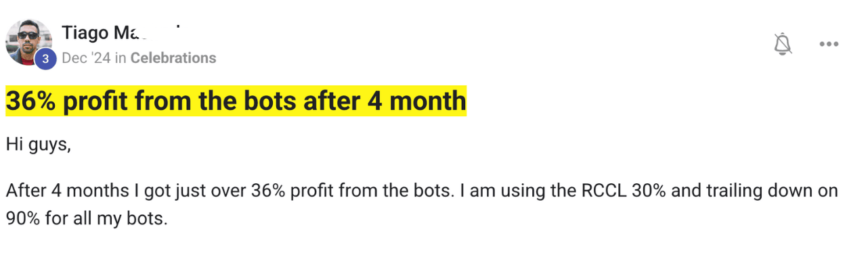Open the Celebrations category link
Viewport: 868px width, 269px height.
[x=173, y=58]
